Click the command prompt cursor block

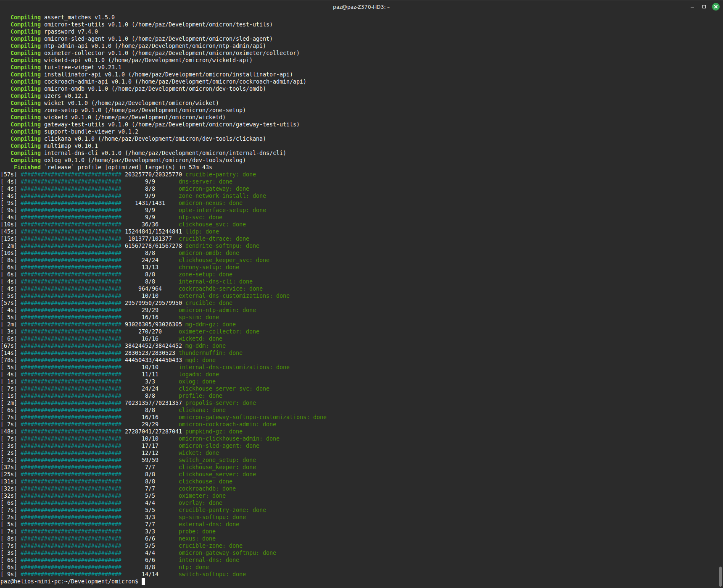click(x=143, y=581)
